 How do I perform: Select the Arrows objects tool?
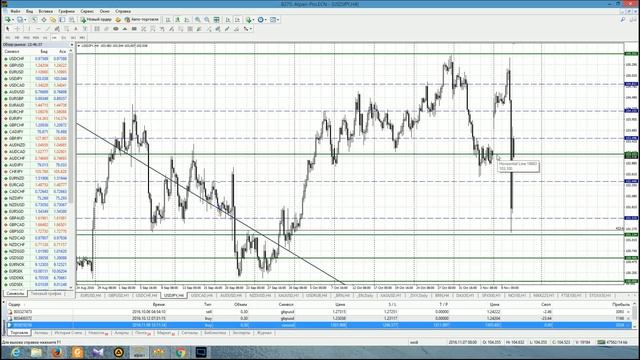click(246, 29)
